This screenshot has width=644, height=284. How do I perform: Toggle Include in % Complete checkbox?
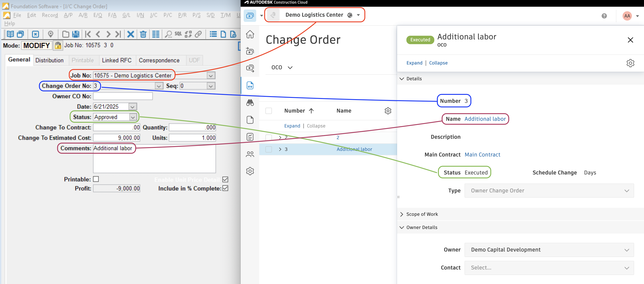tap(225, 188)
